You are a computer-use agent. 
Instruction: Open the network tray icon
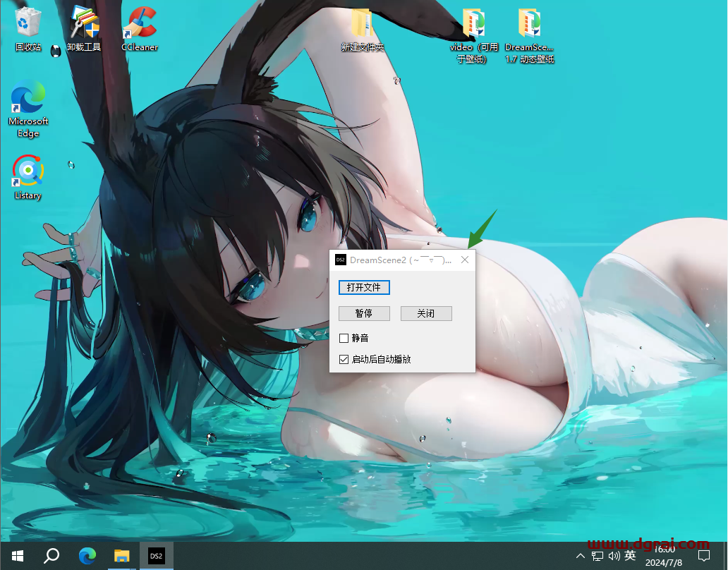pyautogui.click(x=597, y=556)
